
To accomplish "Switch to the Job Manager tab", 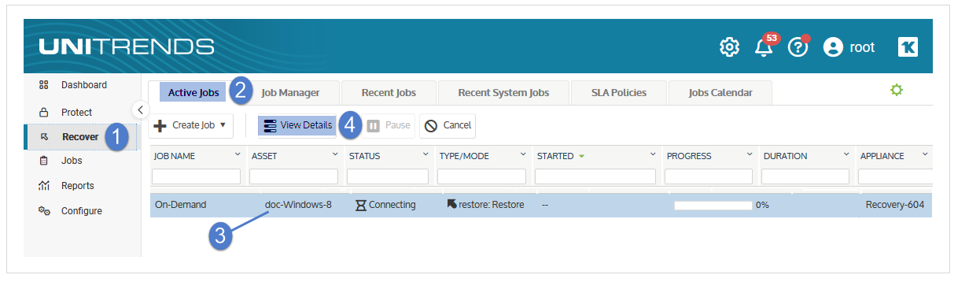I will [290, 93].
